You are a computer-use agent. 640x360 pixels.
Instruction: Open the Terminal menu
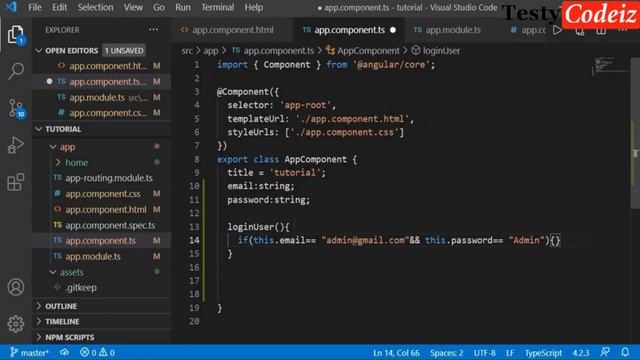click(218, 7)
